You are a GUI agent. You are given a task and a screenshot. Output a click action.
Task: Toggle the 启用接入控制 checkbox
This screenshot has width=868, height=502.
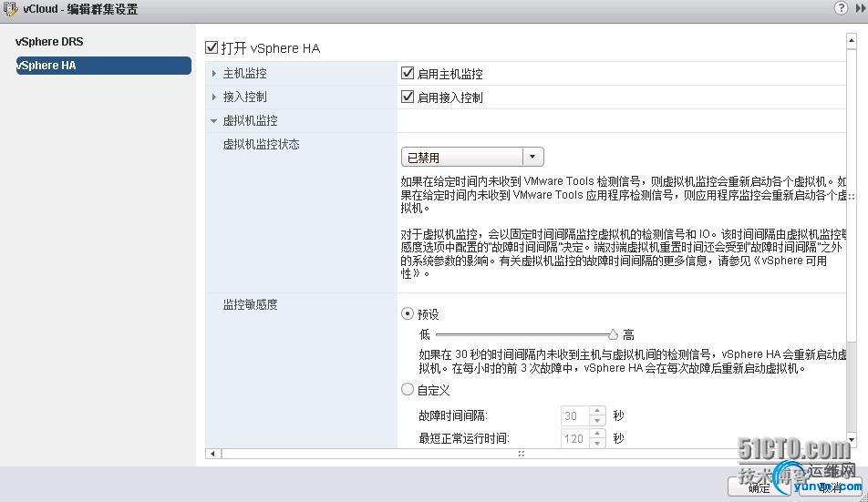408,97
